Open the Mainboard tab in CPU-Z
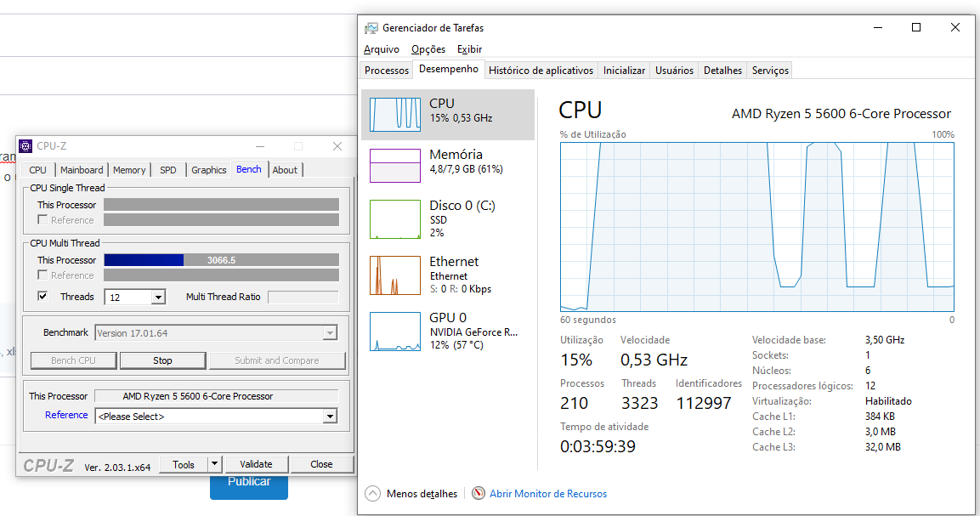980x516 pixels. (82, 170)
